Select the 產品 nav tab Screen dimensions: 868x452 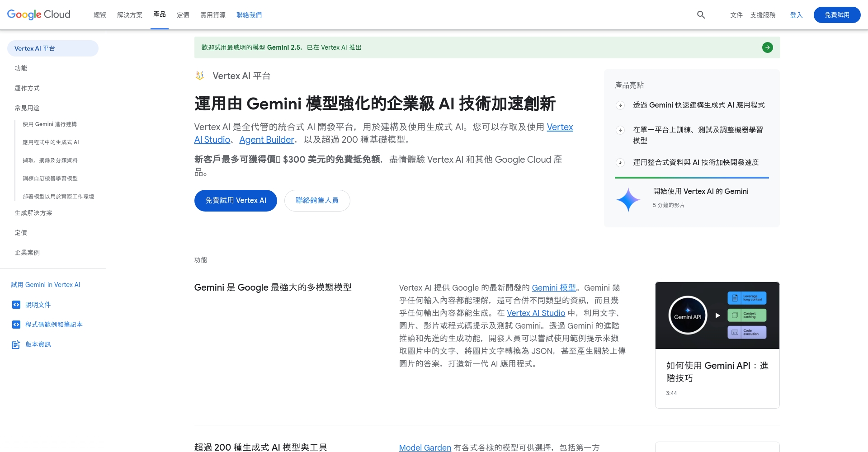[x=160, y=14]
